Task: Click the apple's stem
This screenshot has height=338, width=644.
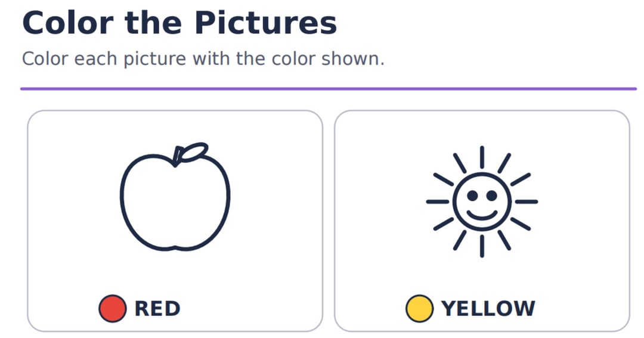Action: [x=178, y=156]
